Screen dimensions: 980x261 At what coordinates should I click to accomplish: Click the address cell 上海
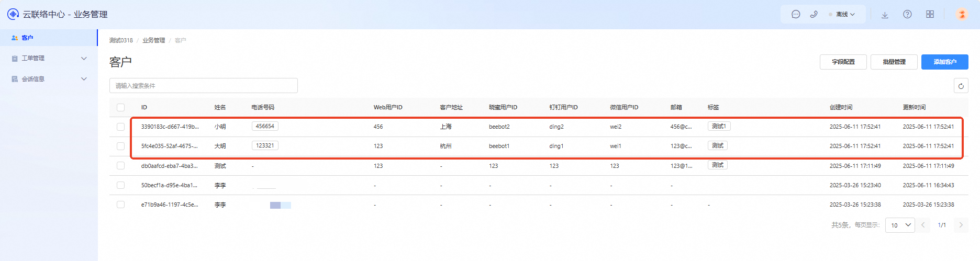coord(446,127)
